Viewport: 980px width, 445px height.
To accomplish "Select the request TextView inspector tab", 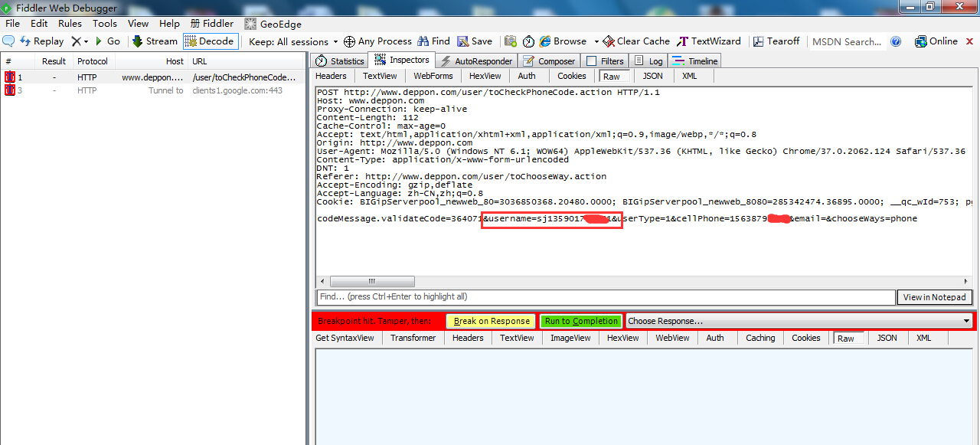I will (380, 76).
